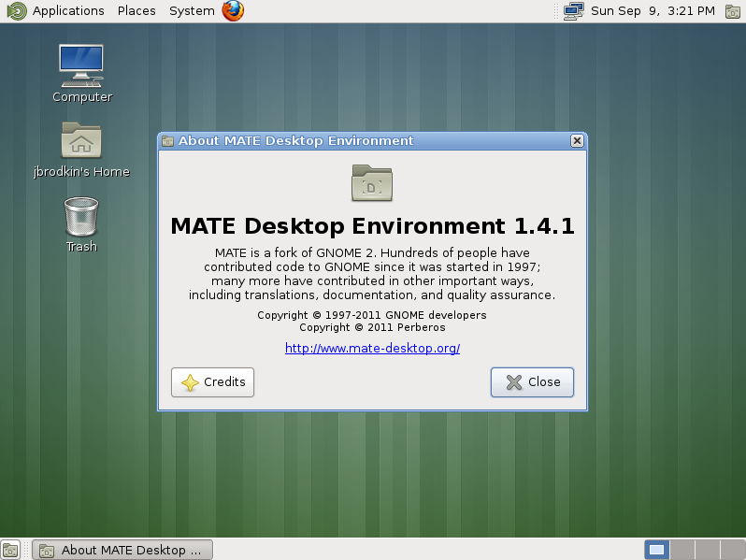The width and height of the screenshot is (746, 560).
Task: Open the Applications menu
Action: [68, 10]
